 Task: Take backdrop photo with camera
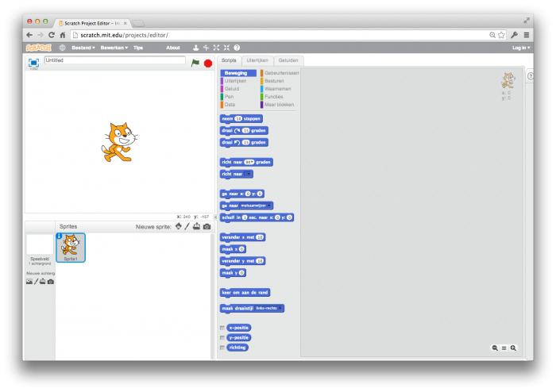[51, 282]
